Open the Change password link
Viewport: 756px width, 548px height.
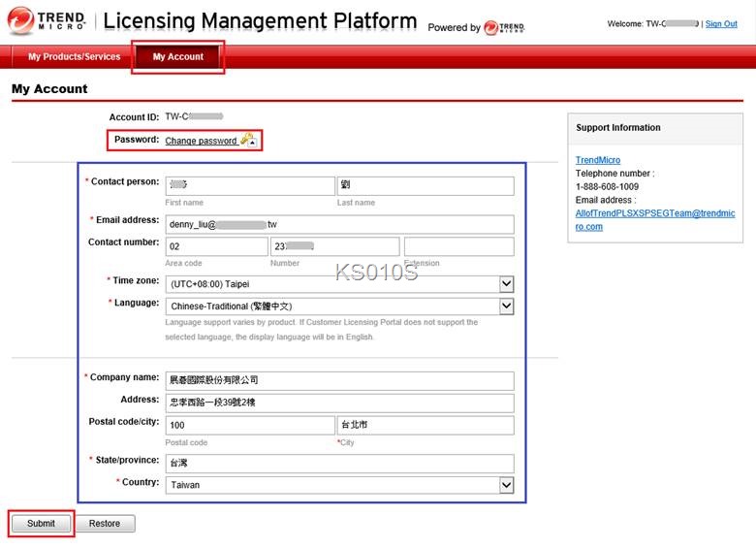[201, 141]
